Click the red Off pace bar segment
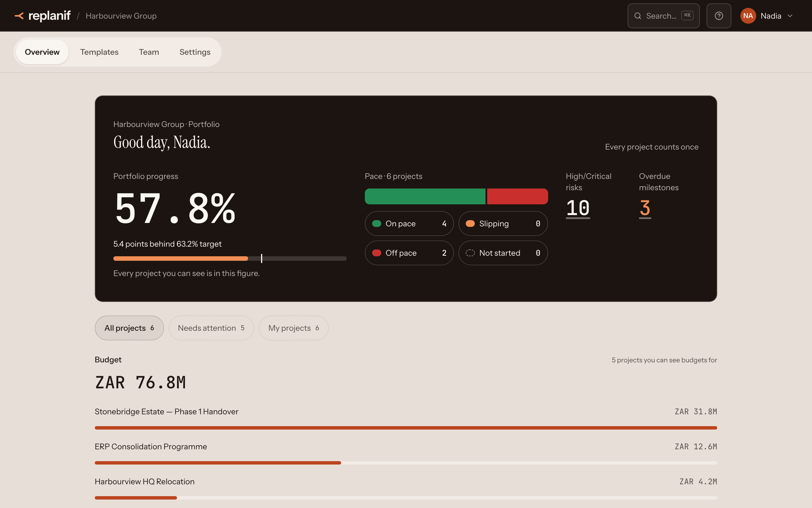This screenshot has width=812, height=508. pos(517,196)
